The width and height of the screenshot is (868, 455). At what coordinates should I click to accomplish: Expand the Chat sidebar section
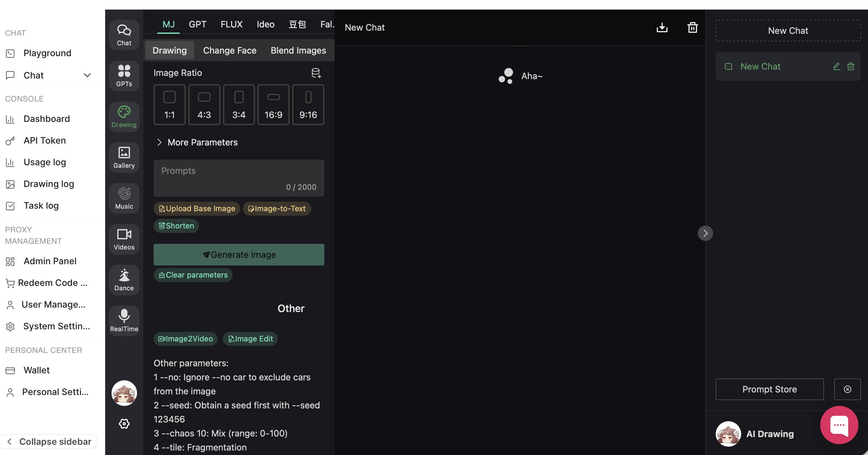tap(87, 75)
